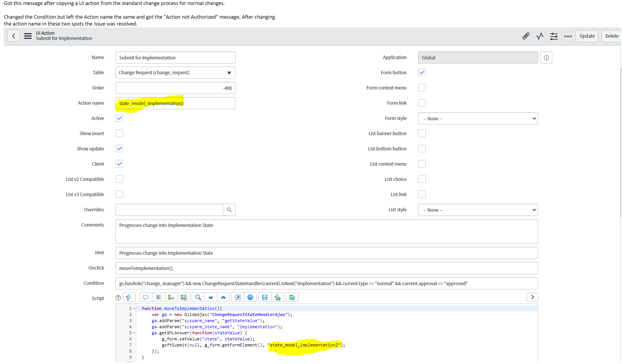The width and height of the screenshot is (622, 364).
Task: Click the Delete button
Action: click(x=612, y=36)
